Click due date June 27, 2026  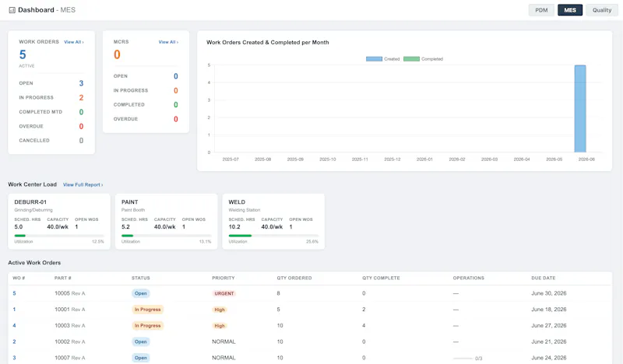point(549,325)
